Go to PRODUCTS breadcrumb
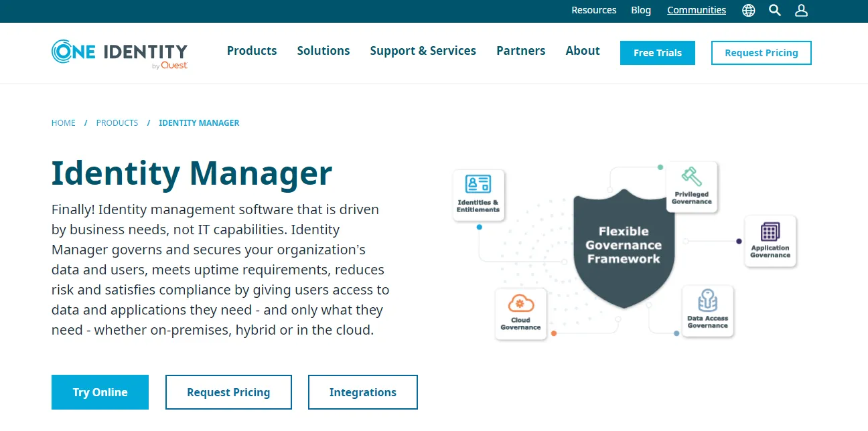868x431 pixels. tap(117, 123)
